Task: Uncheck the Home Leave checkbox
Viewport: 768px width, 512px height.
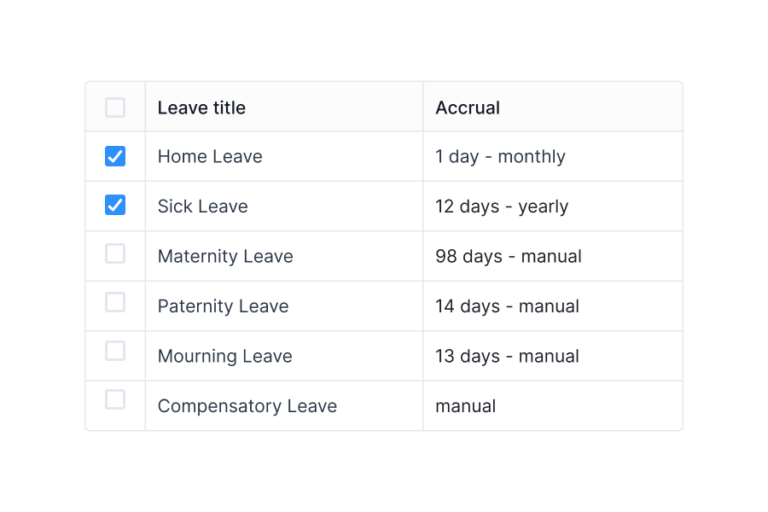Action: click(115, 156)
